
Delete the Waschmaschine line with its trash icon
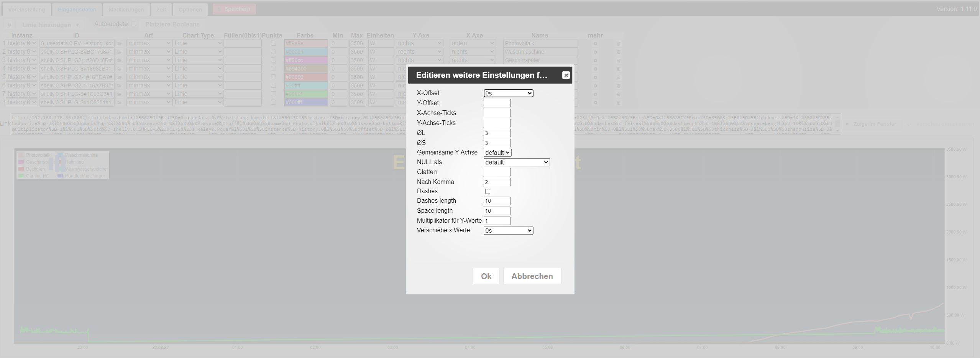click(618, 52)
